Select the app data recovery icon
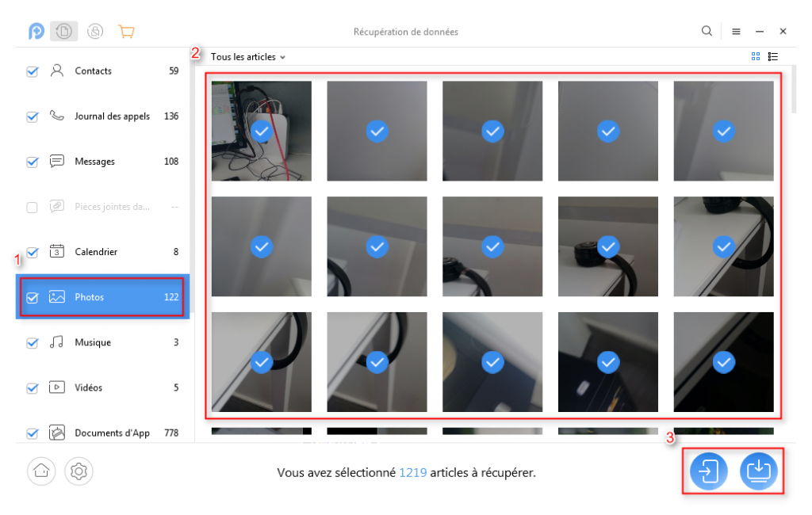The width and height of the screenshot is (812, 515). click(x=94, y=31)
